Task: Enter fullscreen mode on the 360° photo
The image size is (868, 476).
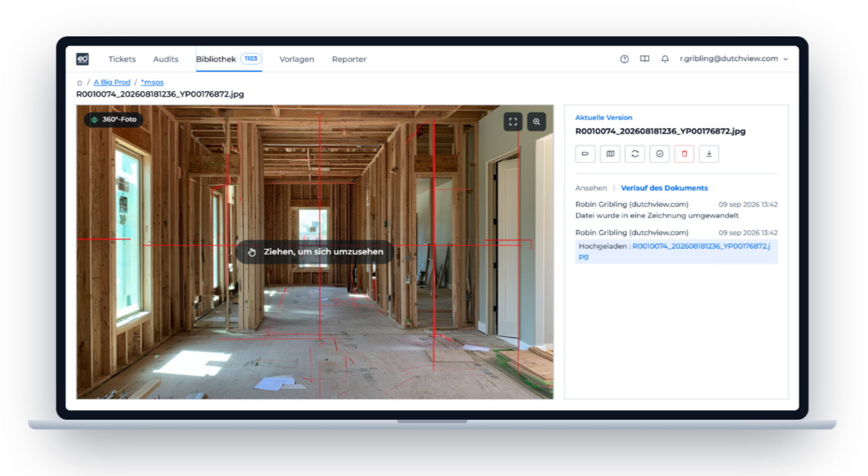Action: tap(513, 122)
